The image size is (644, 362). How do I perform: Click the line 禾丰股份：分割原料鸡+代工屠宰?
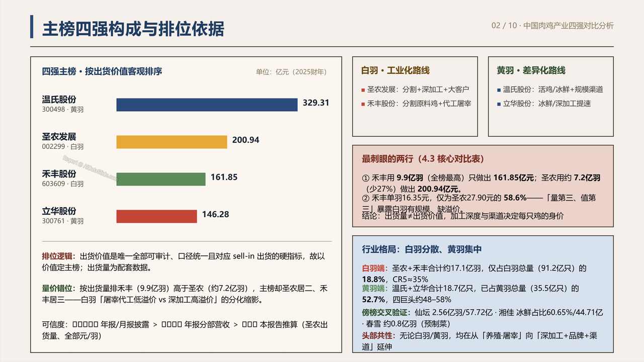pyautogui.click(x=419, y=104)
